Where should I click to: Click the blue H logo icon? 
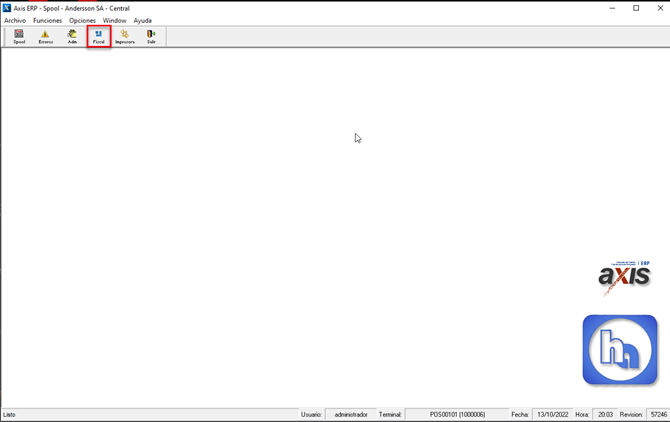[620, 350]
